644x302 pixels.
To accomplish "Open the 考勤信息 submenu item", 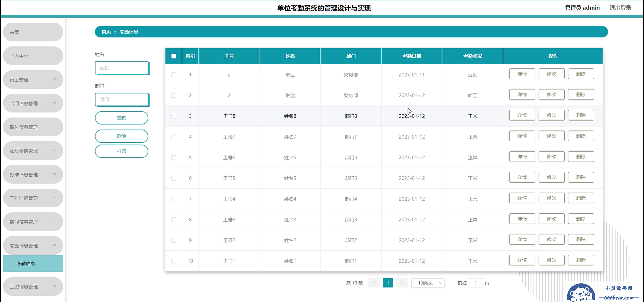I will point(33,264).
